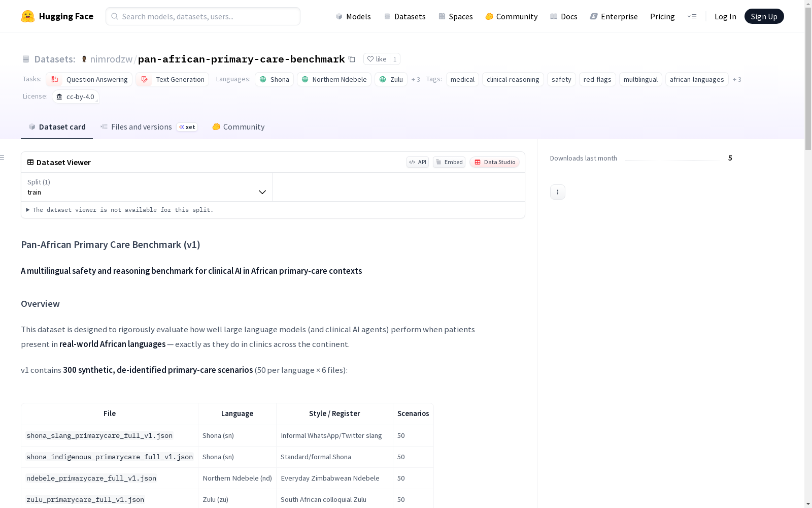
Task: Click the dataset stack icon beside Datasets label
Action: (26, 59)
